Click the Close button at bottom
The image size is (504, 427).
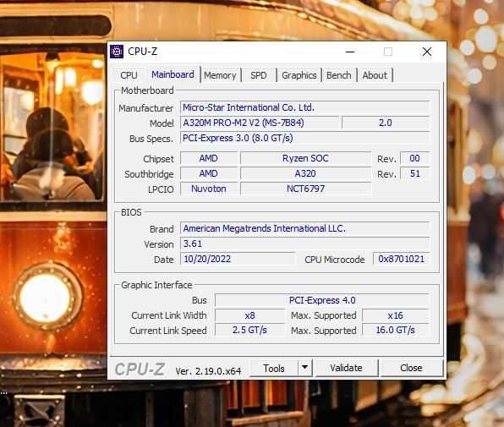411,368
